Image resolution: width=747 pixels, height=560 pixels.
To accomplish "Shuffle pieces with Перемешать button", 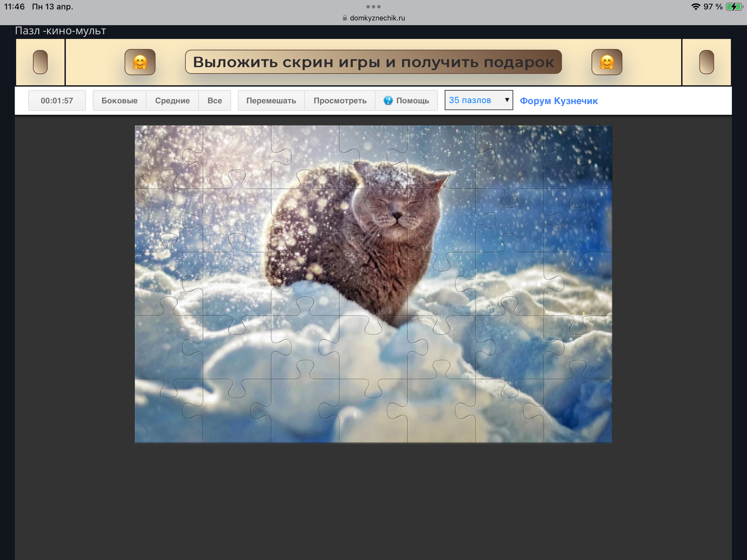I will 271,101.
